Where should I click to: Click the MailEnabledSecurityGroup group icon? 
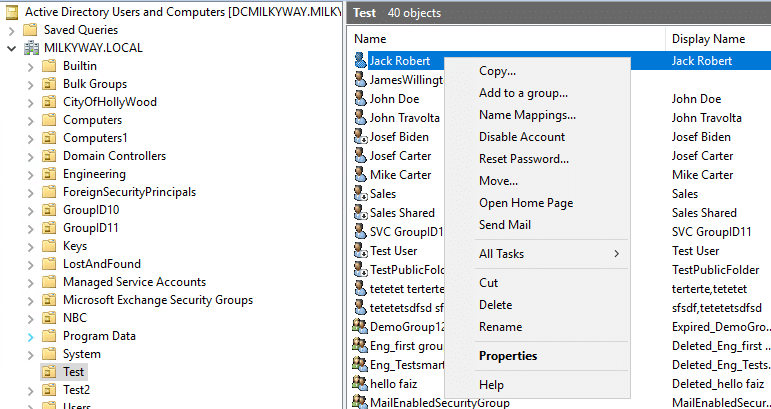pyautogui.click(x=360, y=402)
